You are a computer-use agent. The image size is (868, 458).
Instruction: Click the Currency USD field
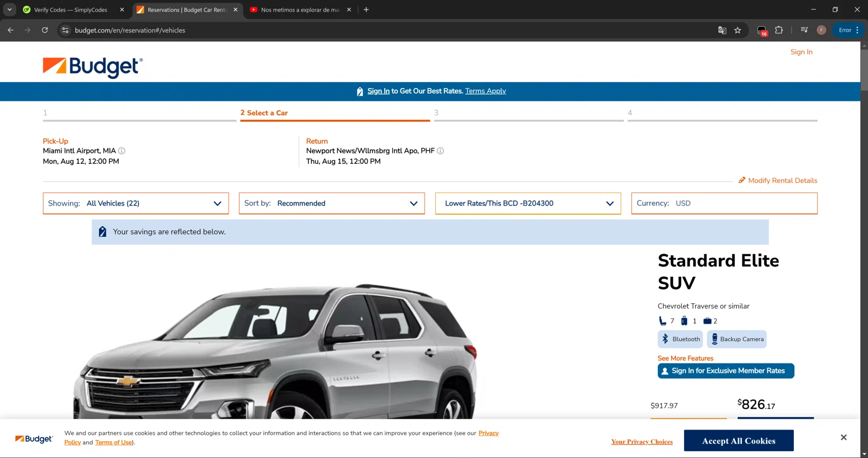(724, 203)
